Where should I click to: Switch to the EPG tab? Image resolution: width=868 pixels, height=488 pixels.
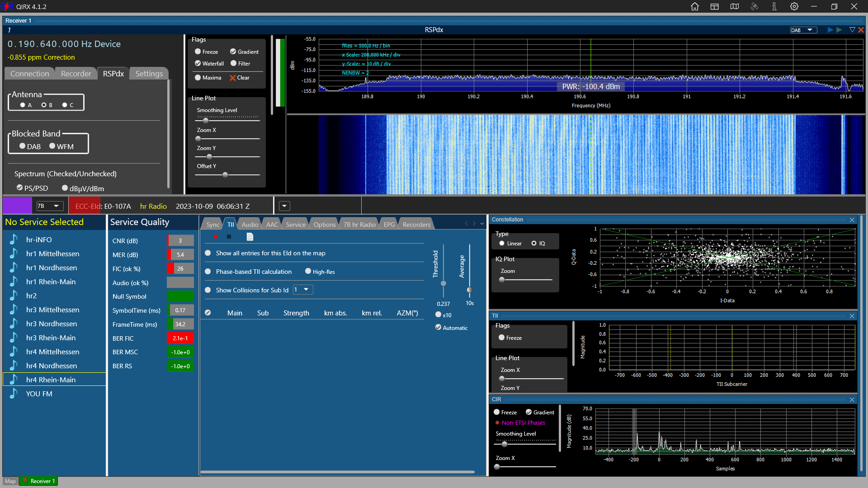tap(389, 225)
